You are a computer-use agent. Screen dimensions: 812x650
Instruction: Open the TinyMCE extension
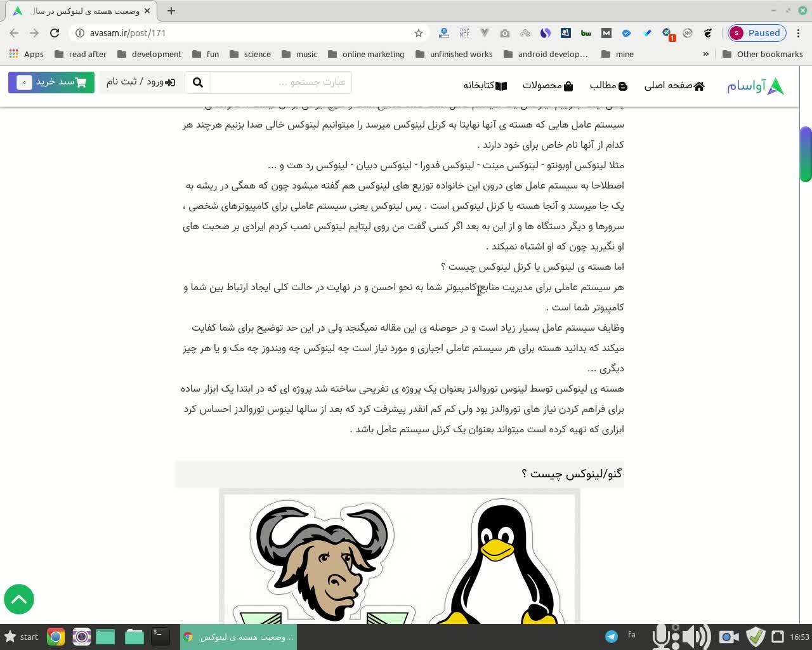tap(464, 33)
